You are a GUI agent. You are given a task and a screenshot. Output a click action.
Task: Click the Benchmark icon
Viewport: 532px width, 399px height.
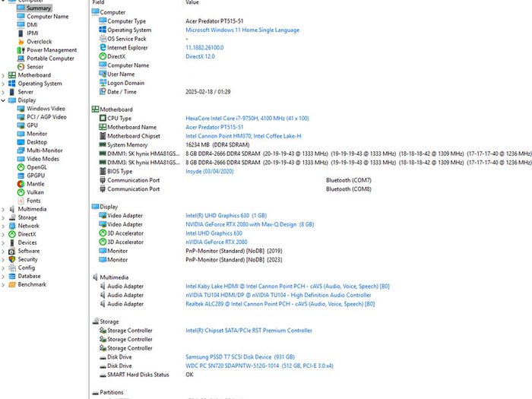[x=12, y=284]
